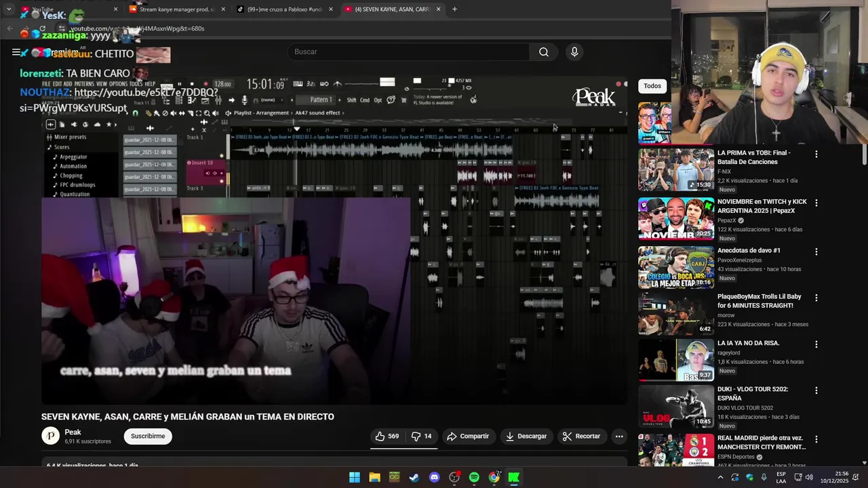Click the sync arrows tray icon
The height and width of the screenshot is (488, 868).
[735, 477]
